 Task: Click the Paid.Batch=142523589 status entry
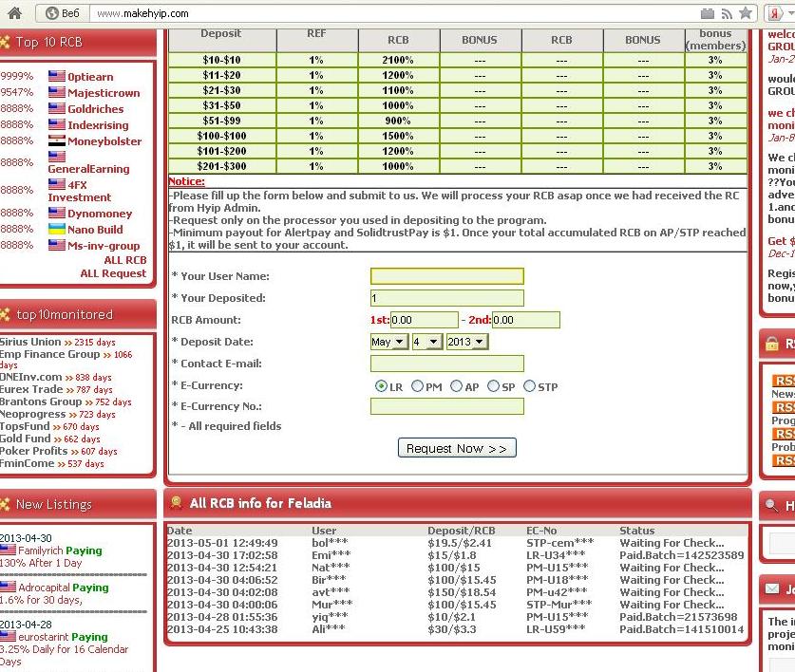[x=681, y=555]
